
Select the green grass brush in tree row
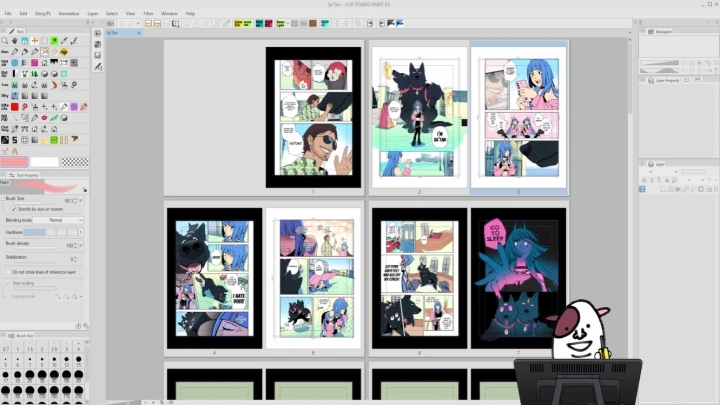tap(15, 85)
